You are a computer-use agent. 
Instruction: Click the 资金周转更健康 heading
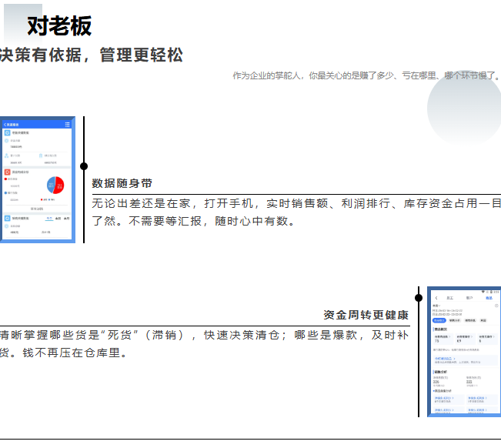coord(366,315)
